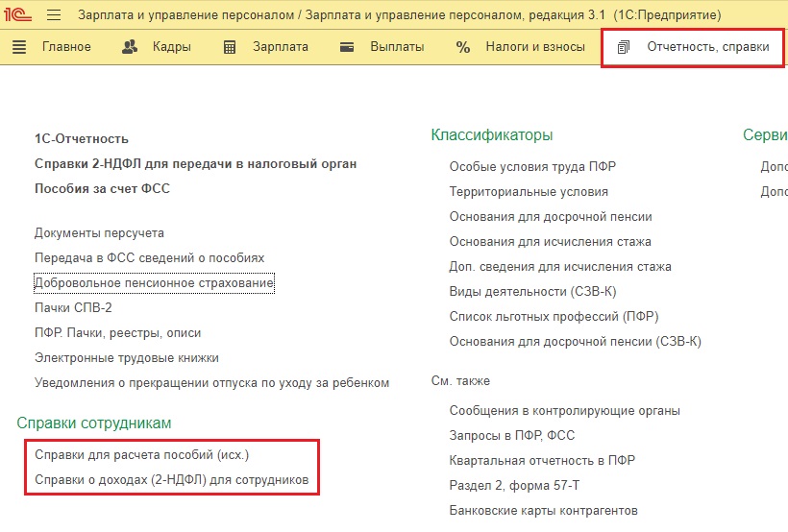
Task: Open Основания для исчисления стажа
Action: pos(551,242)
